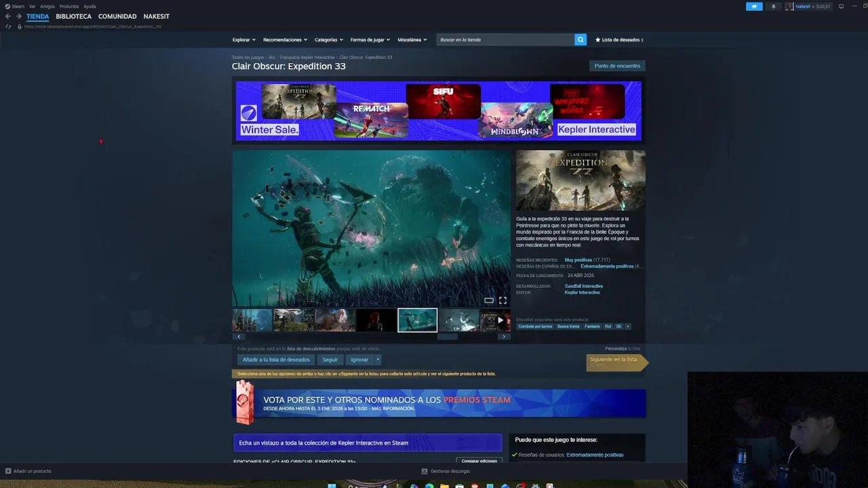Open the NAKESIT profile tab

157,16
